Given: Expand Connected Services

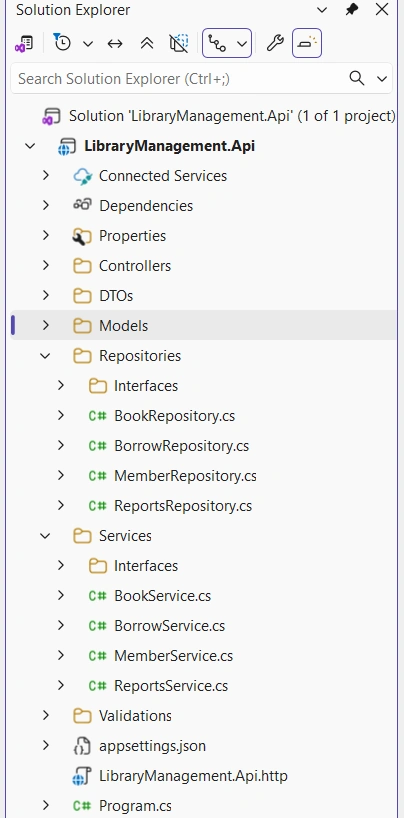Looking at the screenshot, I should tap(46, 176).
